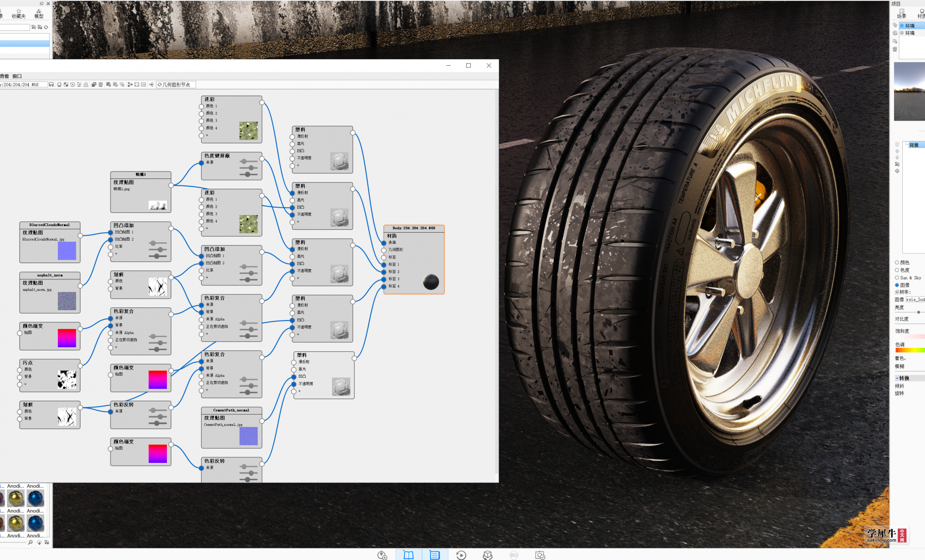Close the library panel with the X icon
Screen dimensions: 925x560
click(48, 3)
